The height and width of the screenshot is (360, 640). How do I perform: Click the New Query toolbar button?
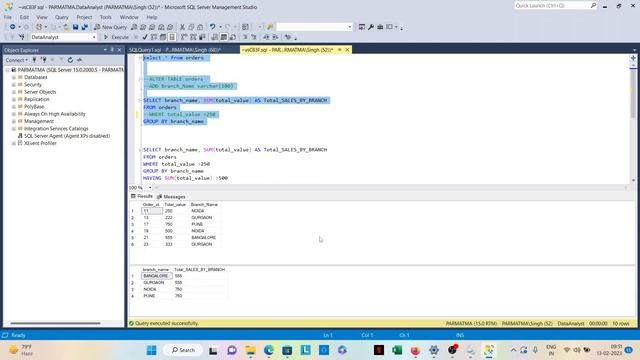(111, 27)
